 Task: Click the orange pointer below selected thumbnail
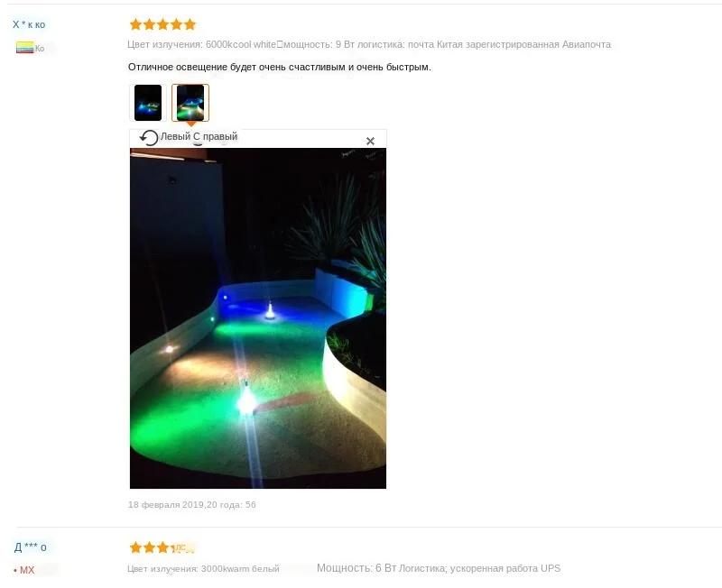[190, 124]
